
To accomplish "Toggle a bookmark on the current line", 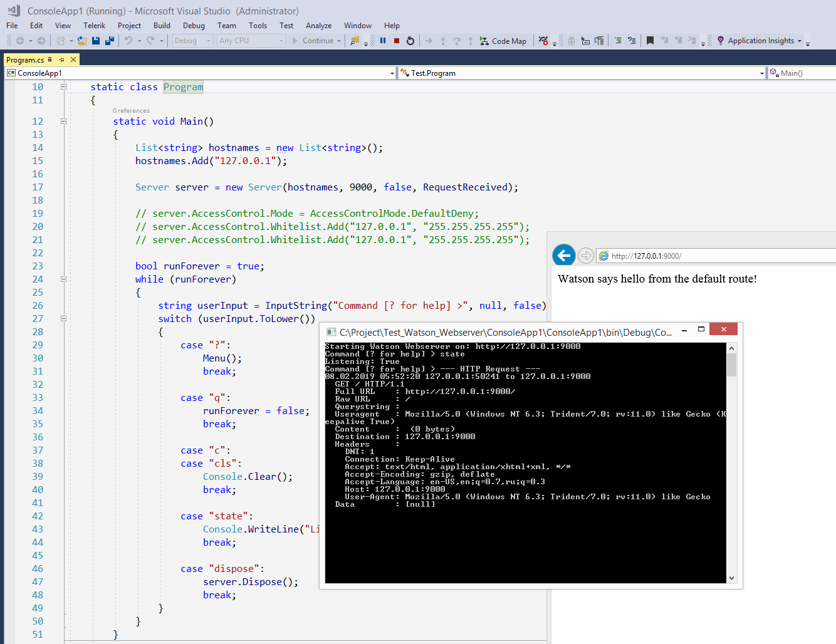I will tap(650, 41).
